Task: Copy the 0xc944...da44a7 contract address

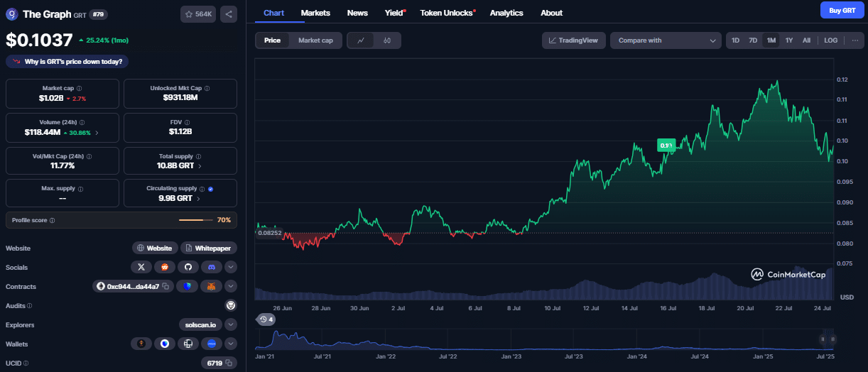Action: 165,286
